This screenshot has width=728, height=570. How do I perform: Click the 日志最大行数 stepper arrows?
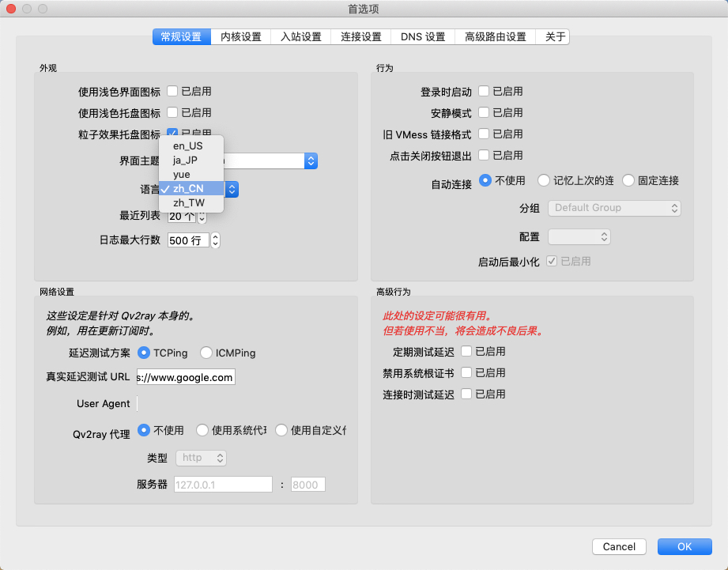pos(215,240)
